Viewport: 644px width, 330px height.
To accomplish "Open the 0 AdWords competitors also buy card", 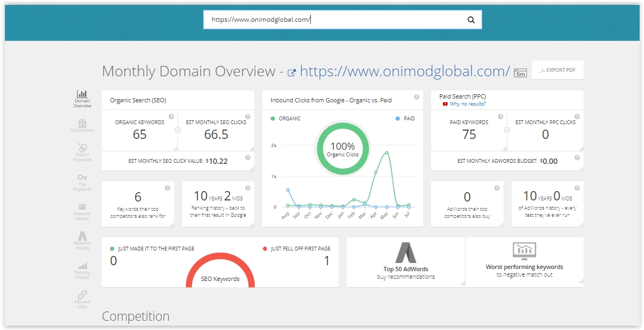I will click(x=468, y=204).
